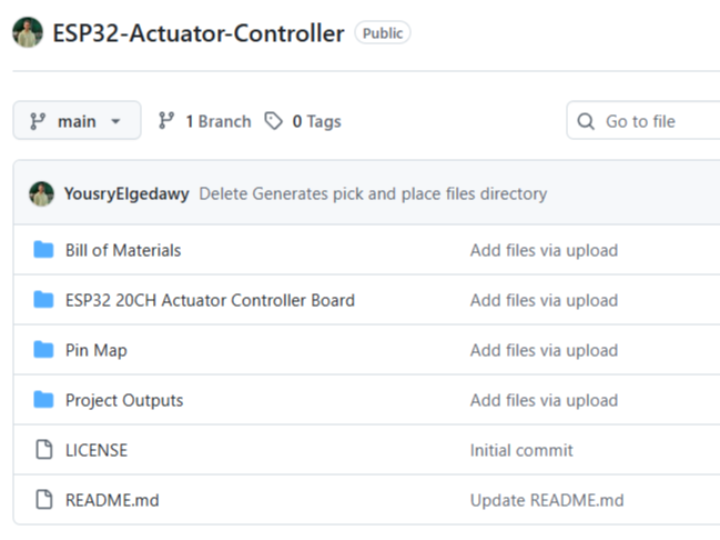Open the Bill of Materials folder
The width and height of the screenshot is (720, 540).
pyautogui.click(x=123, y=250)
